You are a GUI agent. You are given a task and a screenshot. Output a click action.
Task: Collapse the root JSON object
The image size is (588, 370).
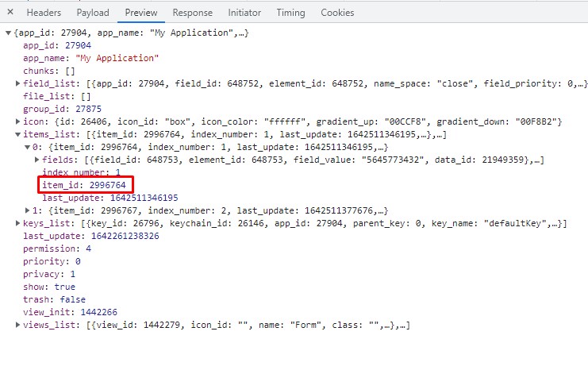[x=9, y=33]
